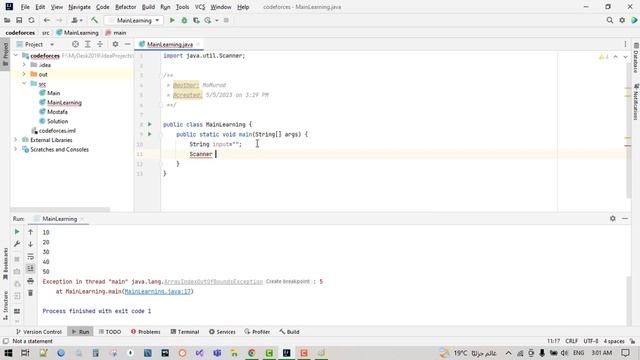Click the Search Everywhere magnifier icon
This screenshot has height=360, width=640.
tap(609, 20)
